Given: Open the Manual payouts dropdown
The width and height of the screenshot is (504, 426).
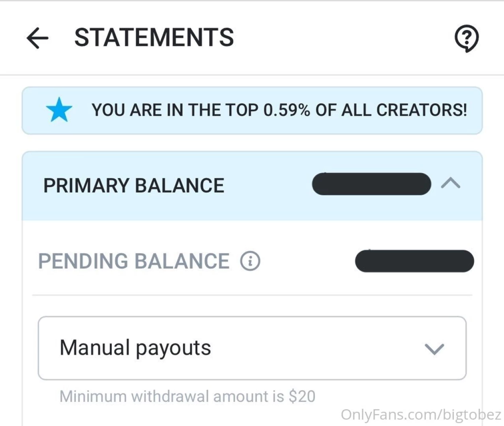Looking at the screenshot, I should click(x=252, y=348).
